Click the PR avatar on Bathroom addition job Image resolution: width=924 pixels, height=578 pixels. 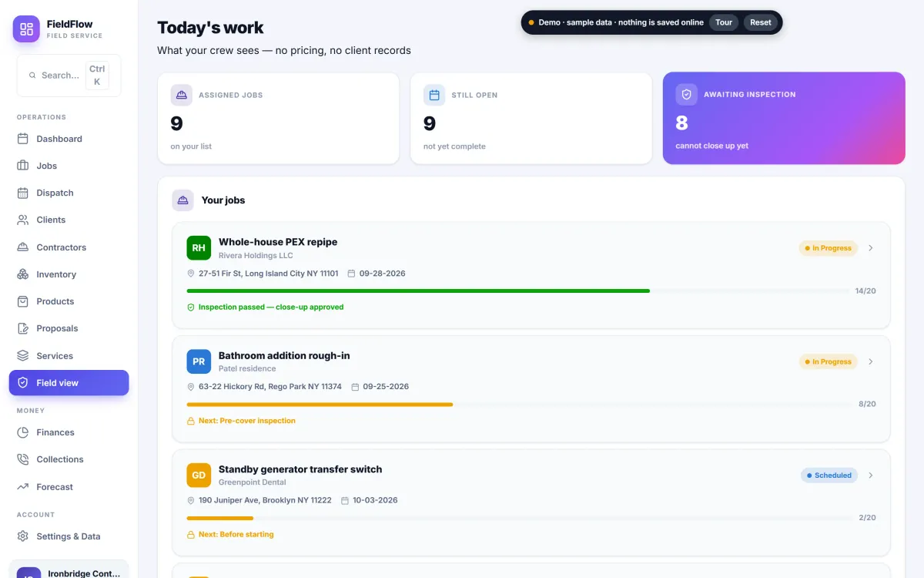tap(199, 361)
